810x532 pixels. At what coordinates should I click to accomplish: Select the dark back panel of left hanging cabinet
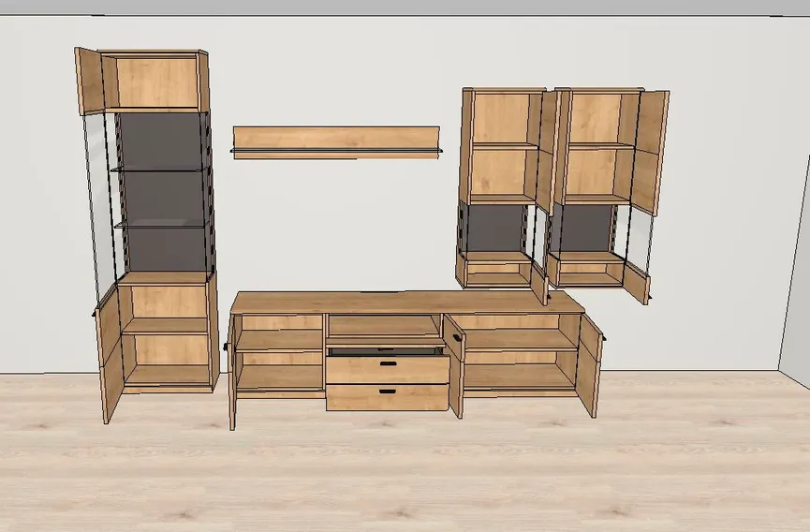(494, 229)
